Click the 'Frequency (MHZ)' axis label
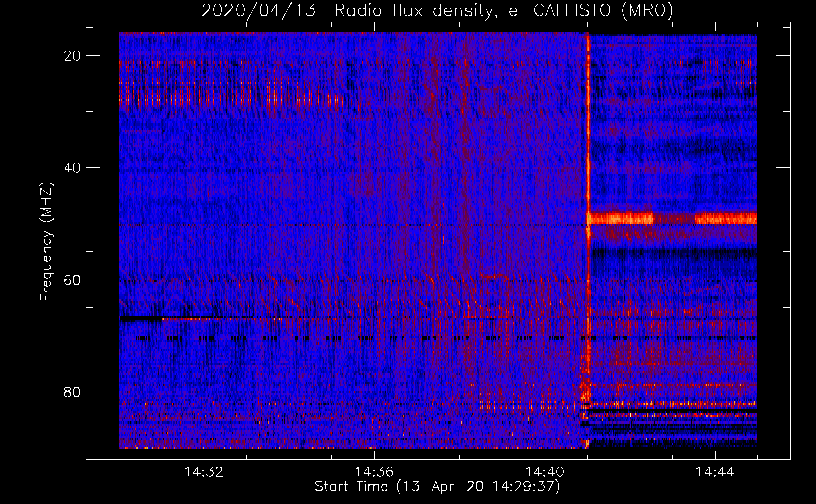 46,242
